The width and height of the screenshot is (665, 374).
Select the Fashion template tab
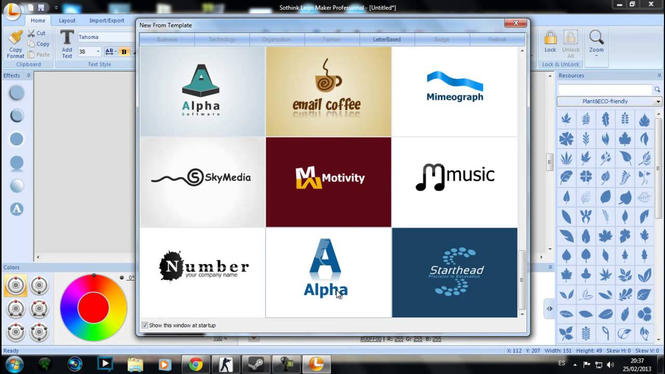(x=332, y=39)
